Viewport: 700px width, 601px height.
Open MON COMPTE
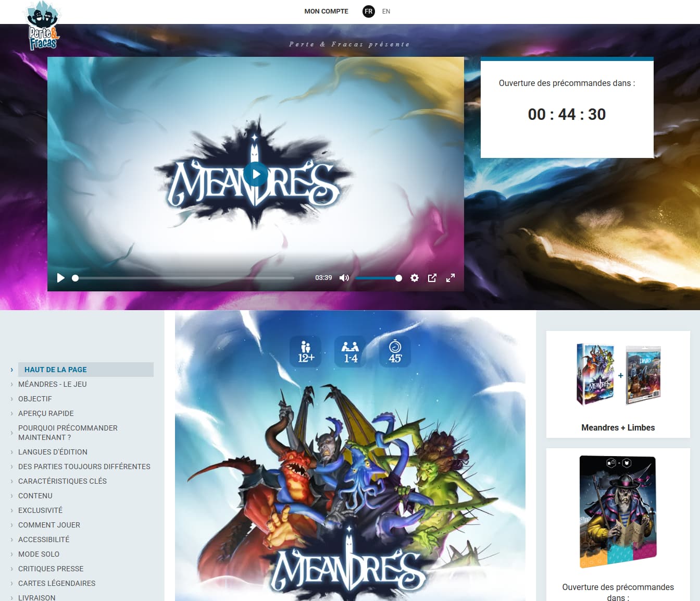point(327,11)
